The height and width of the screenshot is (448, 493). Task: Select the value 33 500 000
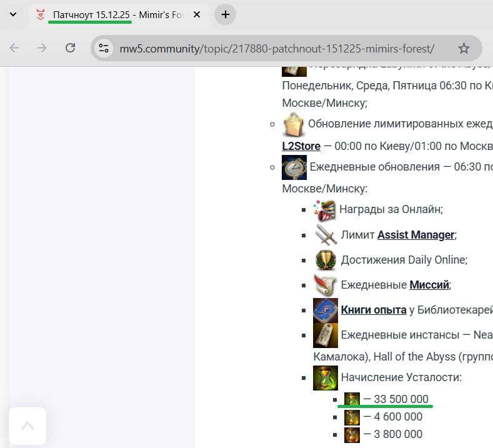[401, 399]
